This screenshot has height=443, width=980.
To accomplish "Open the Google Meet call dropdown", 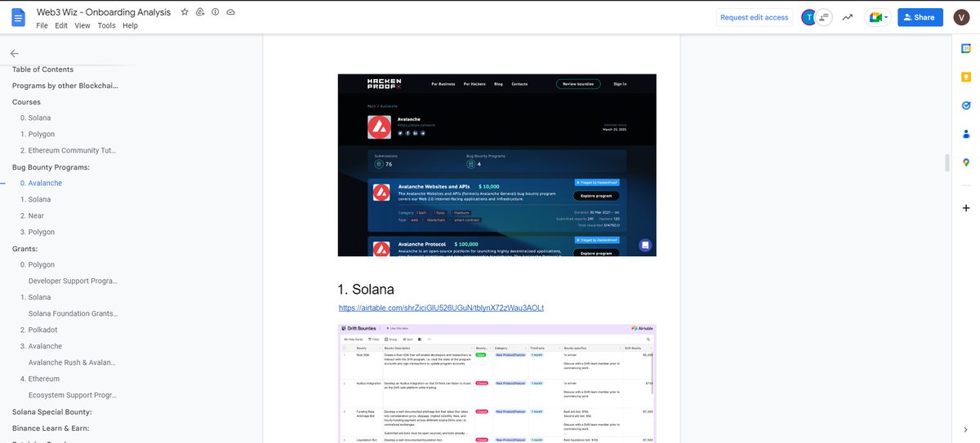I will (878, 17).
